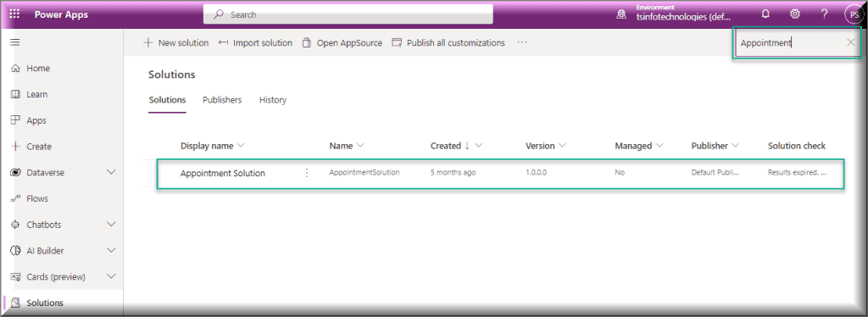Image resolution: width=868 pixels, height=317 pixels.
Task: Clear the Appointment search filter X
Action: point(851,42)
